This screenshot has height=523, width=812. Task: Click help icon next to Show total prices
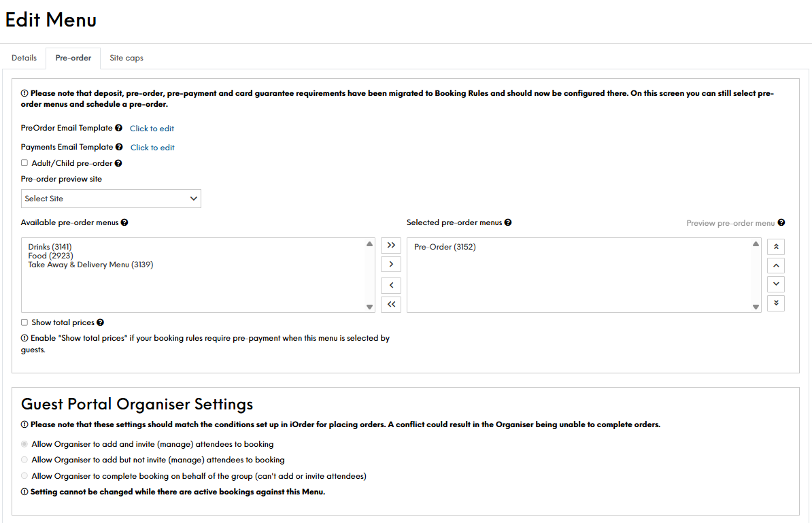(100, 322)
